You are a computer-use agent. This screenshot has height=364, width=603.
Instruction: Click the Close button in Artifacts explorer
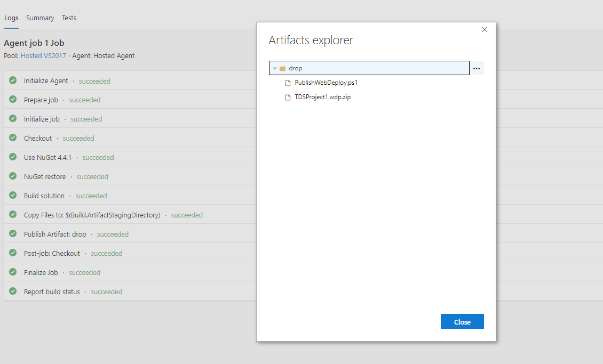pos(462,321)
